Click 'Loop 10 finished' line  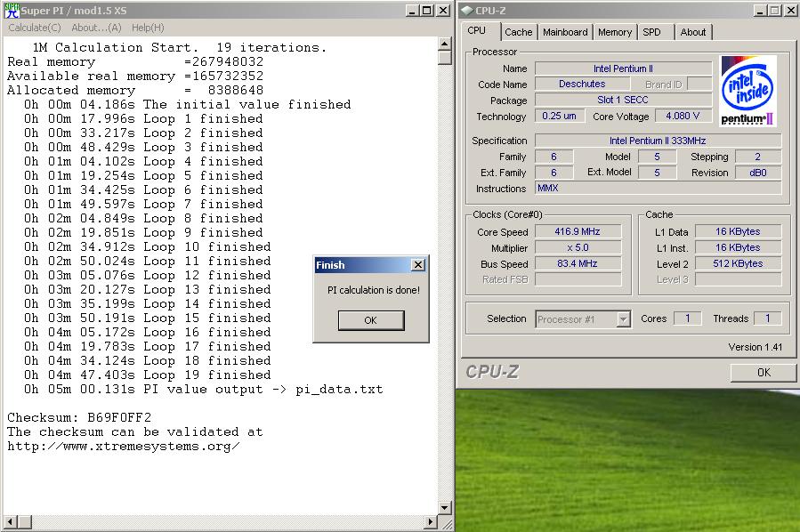(x=148, y=246)
